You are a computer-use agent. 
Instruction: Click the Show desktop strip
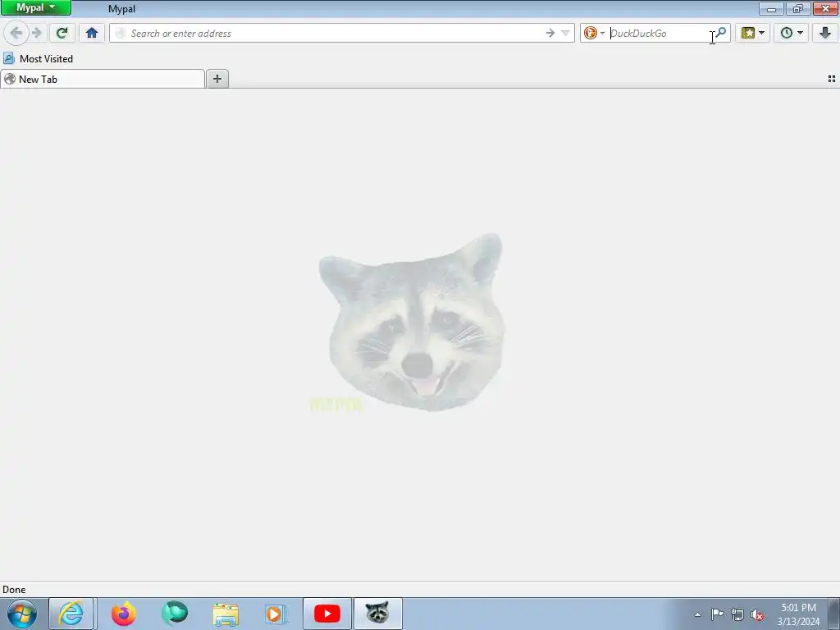coord(834,614)
